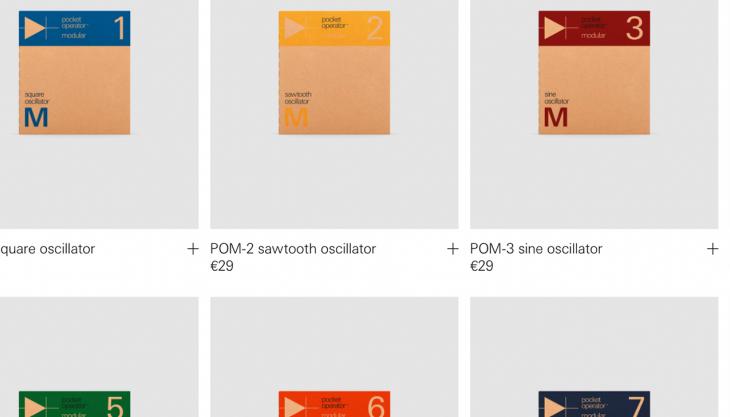Image resolution: width=730 pixels, height=417 pixels.
Task: Click the €29 price under POM-2
Action: click(x=222, y=266)
